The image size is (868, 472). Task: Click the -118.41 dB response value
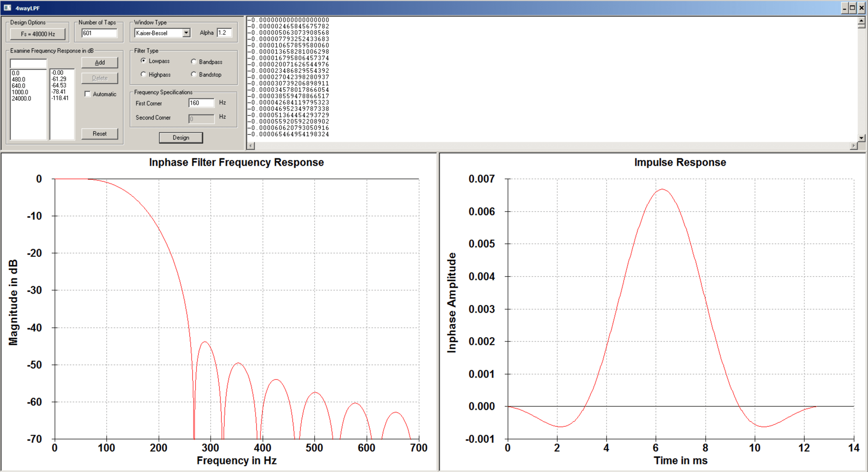[x=60, y=98]
